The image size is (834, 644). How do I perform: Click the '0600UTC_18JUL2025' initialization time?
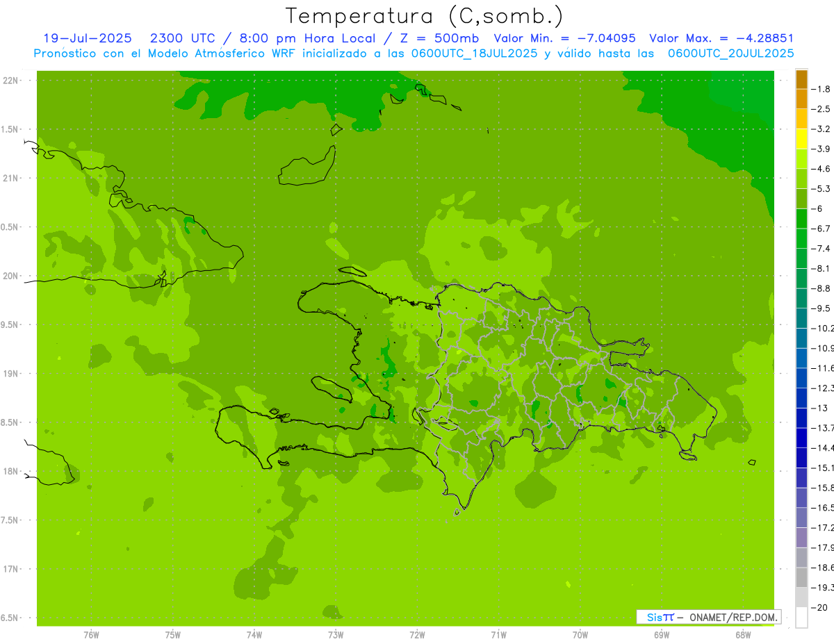coord(474,53)
